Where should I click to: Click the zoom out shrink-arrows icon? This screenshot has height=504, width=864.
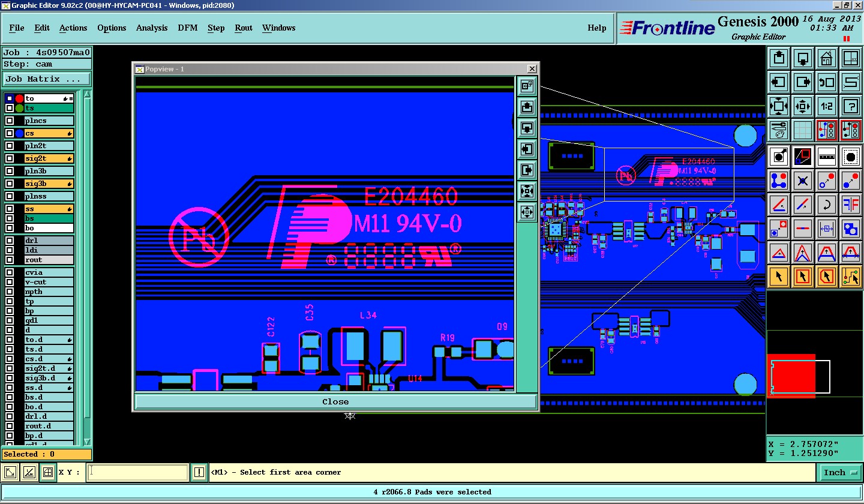803,106
